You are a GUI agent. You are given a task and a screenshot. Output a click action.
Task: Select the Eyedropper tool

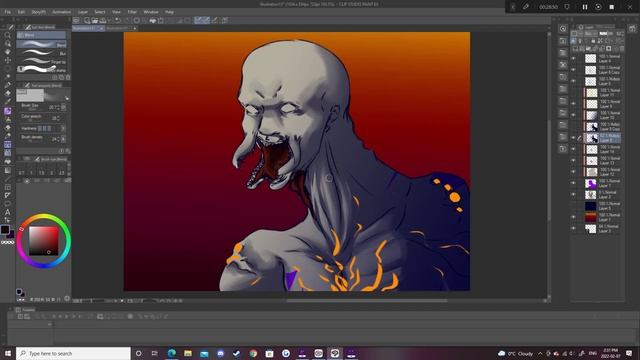point(7,85)
